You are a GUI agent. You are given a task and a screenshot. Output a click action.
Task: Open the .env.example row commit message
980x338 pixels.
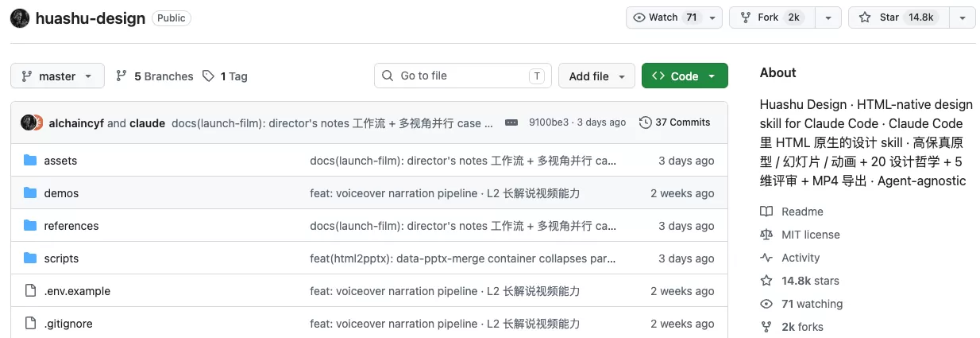click(445, 291)
